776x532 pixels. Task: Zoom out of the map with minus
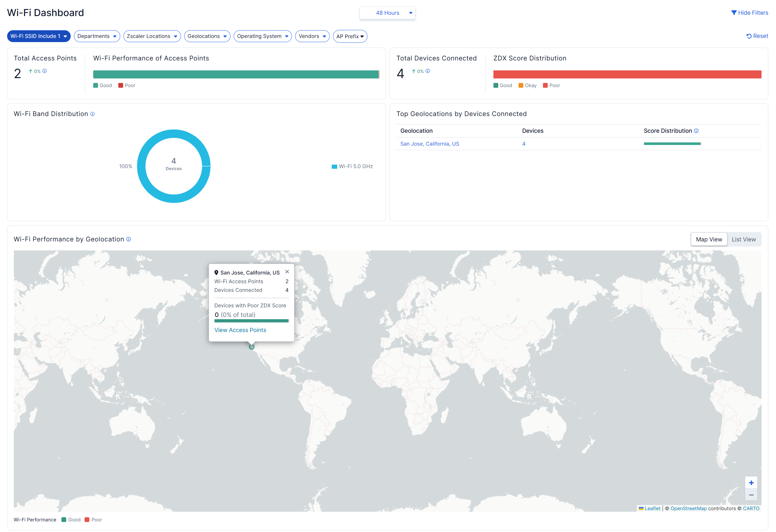pos(751,495)
